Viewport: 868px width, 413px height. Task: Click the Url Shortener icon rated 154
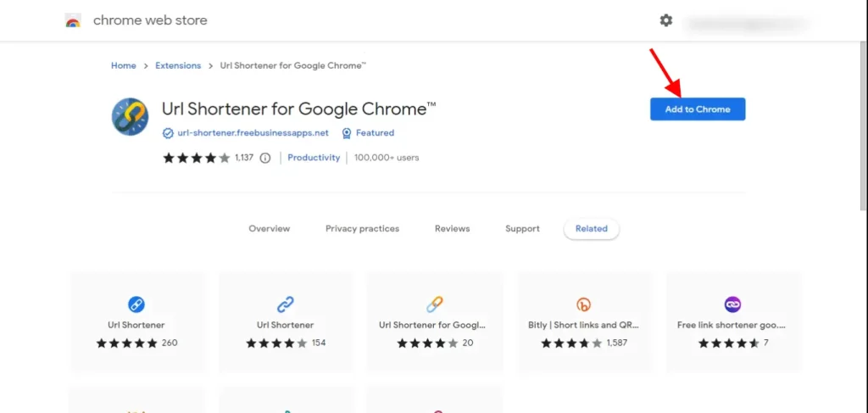285,304
